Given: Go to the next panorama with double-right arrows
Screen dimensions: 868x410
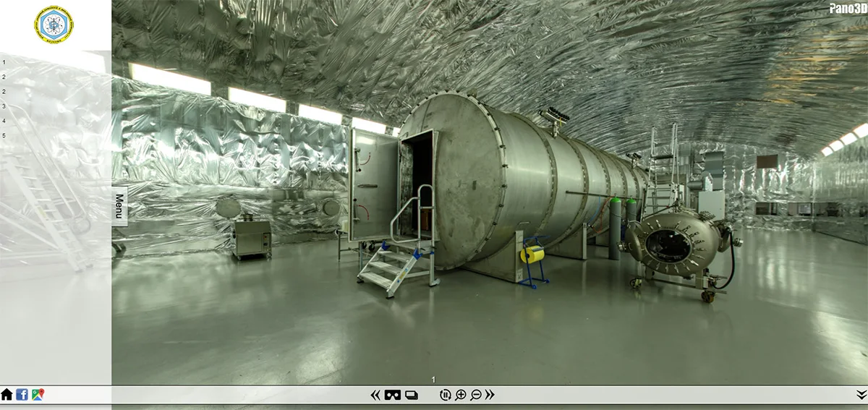Looking at the screenshot, I should 490,395.
